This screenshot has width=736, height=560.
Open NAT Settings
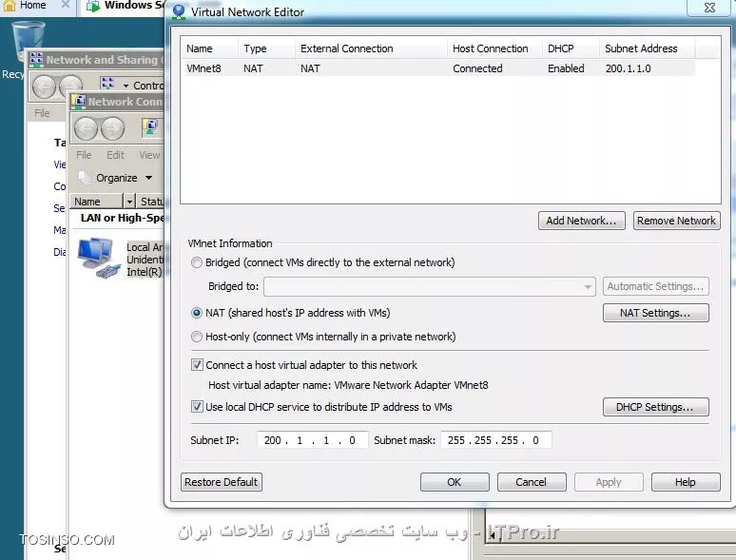point(656,313)
